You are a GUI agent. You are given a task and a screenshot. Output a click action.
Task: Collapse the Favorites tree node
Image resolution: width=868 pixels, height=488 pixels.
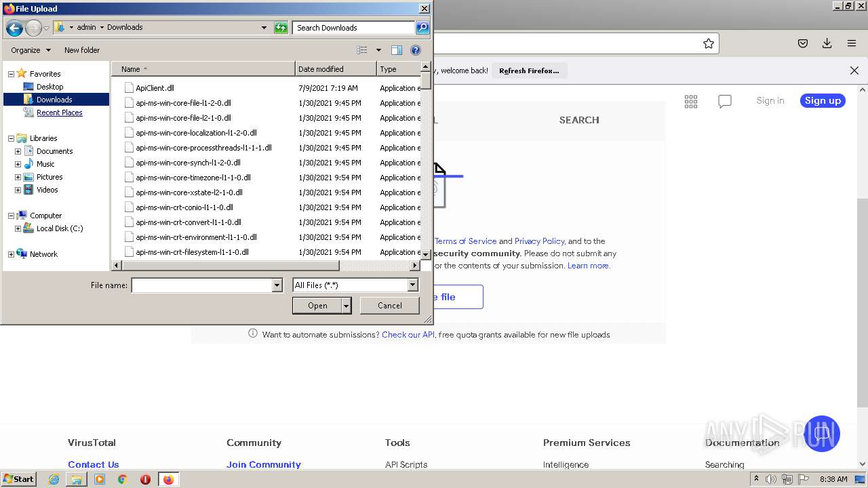pos(11,74)
